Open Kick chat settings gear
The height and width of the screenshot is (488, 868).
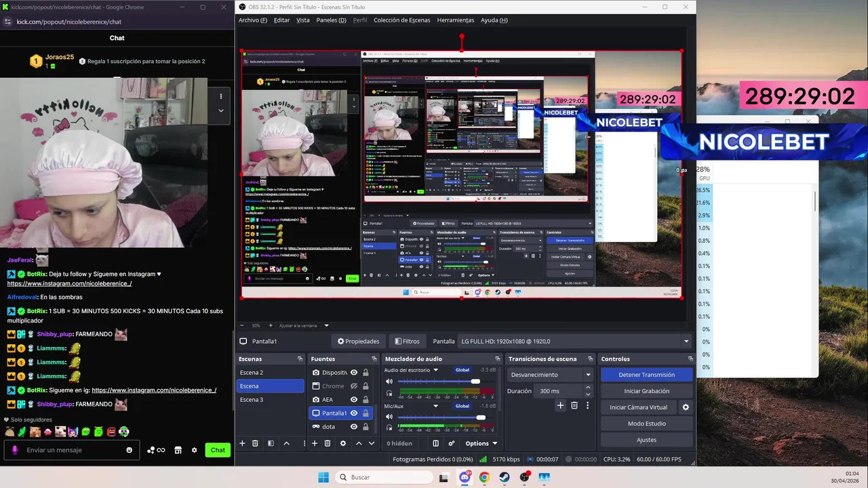[x=195, y=450]
